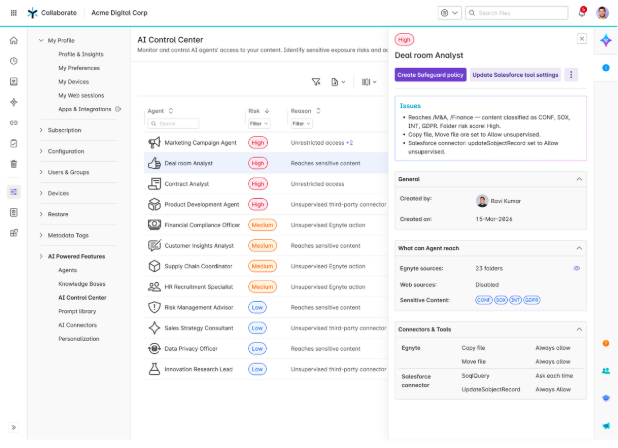Sort table by Reason column
This screenshot has width=618, height=448.
[318, 111]
